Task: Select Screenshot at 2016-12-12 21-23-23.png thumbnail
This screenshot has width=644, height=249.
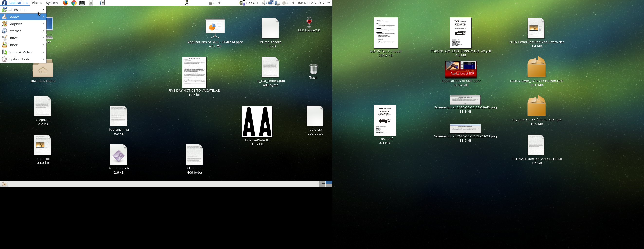Action: (x=465, y=129)
